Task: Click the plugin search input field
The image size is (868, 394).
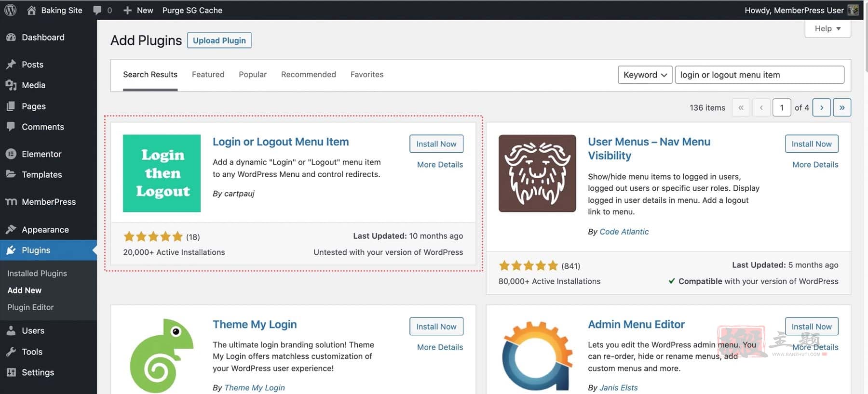Action: click(x=759, y=75)
